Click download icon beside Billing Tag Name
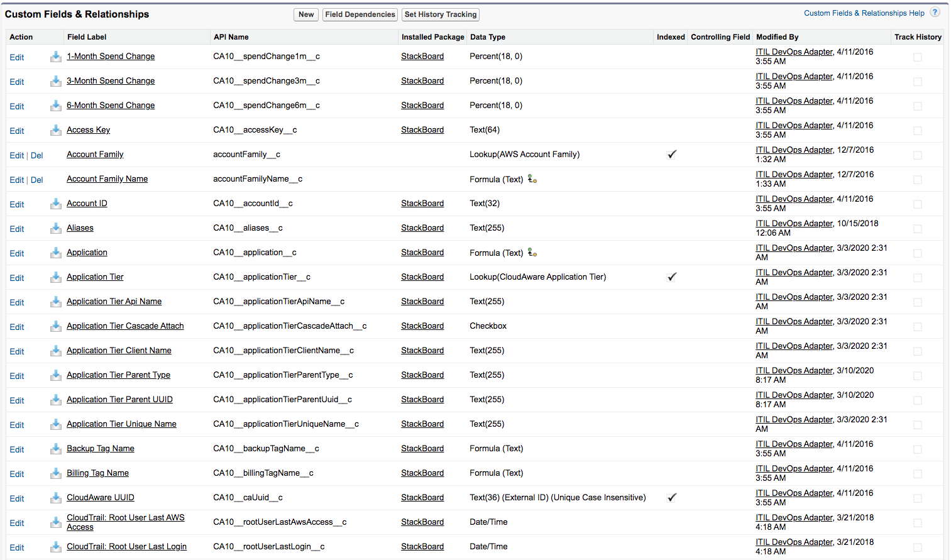 [x=56, y=473]
